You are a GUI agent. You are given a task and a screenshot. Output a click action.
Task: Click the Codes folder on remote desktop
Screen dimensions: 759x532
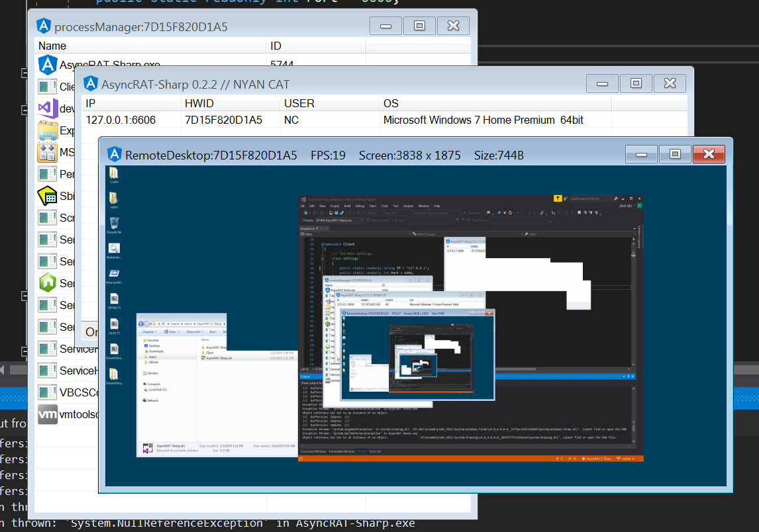click(x=114, y=175)
